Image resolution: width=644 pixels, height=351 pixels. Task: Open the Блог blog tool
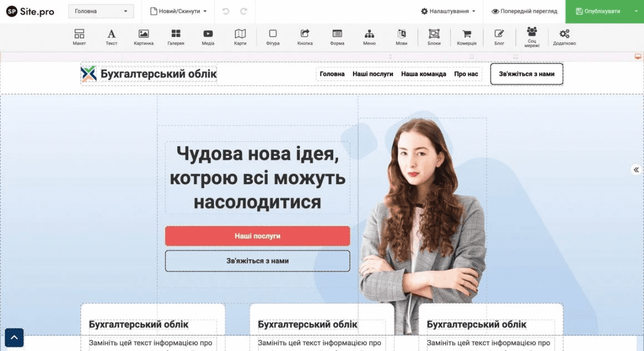(499, 37)
